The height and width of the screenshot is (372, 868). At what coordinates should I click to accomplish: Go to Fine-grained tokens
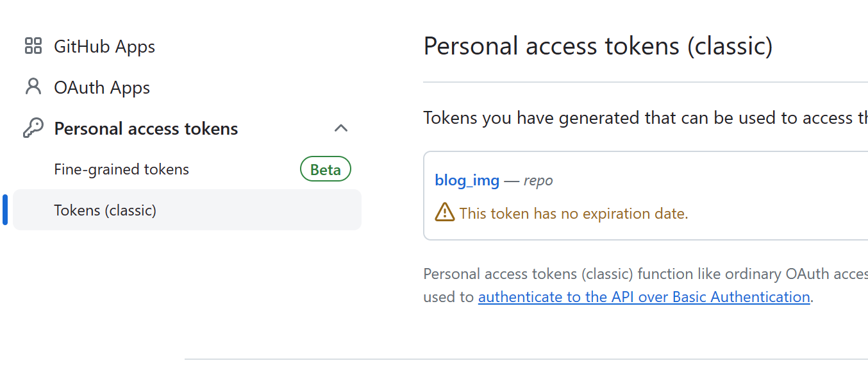tap(122, 169)
